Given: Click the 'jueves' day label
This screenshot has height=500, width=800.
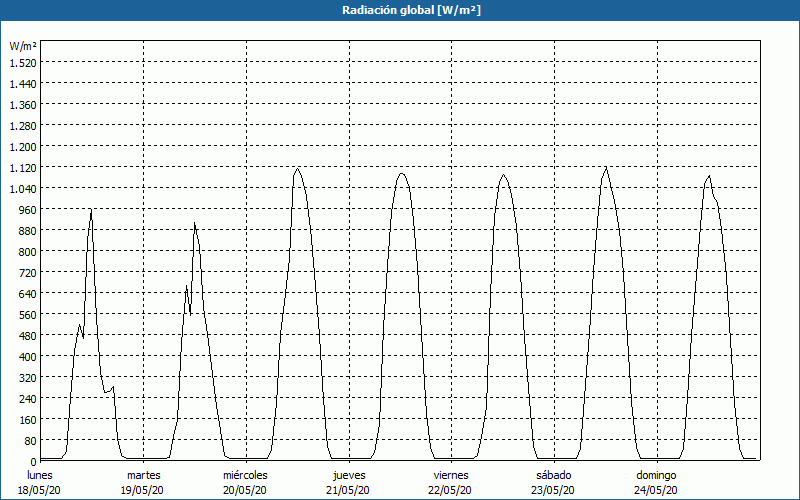Looking at the screenshot, I should click(x=349, y=474).
